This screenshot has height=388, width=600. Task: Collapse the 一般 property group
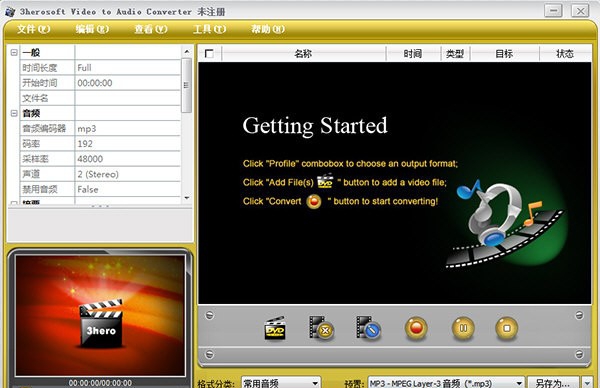click(x=14, y=52)
